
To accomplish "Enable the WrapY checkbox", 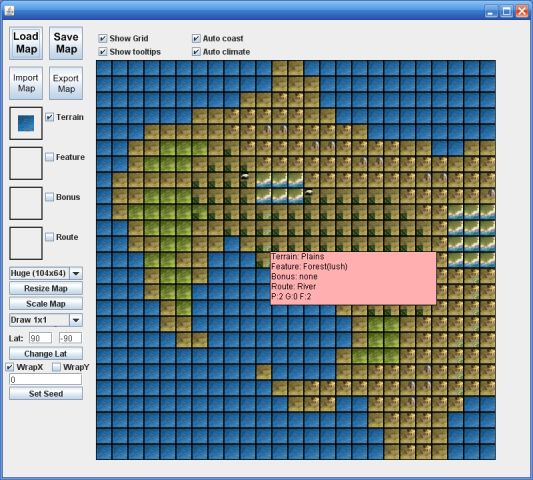I will pos(56,367).
